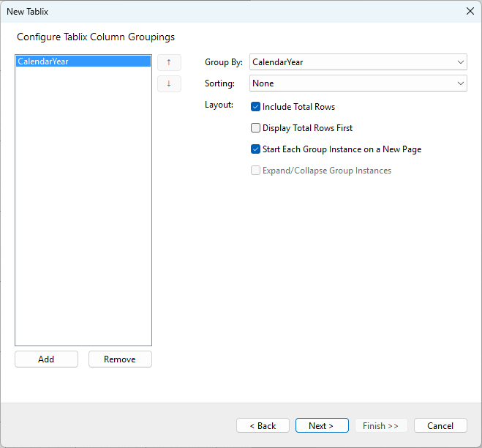Add a new column grouping

46,359
